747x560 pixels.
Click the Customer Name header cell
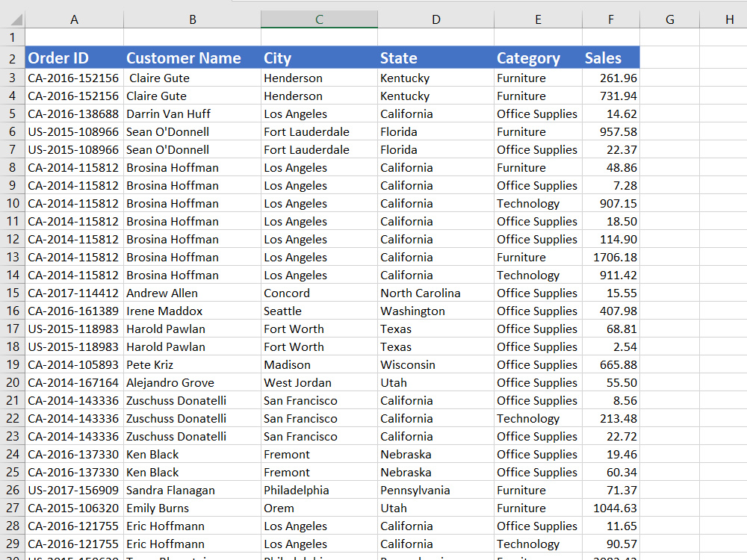point(193,58)
